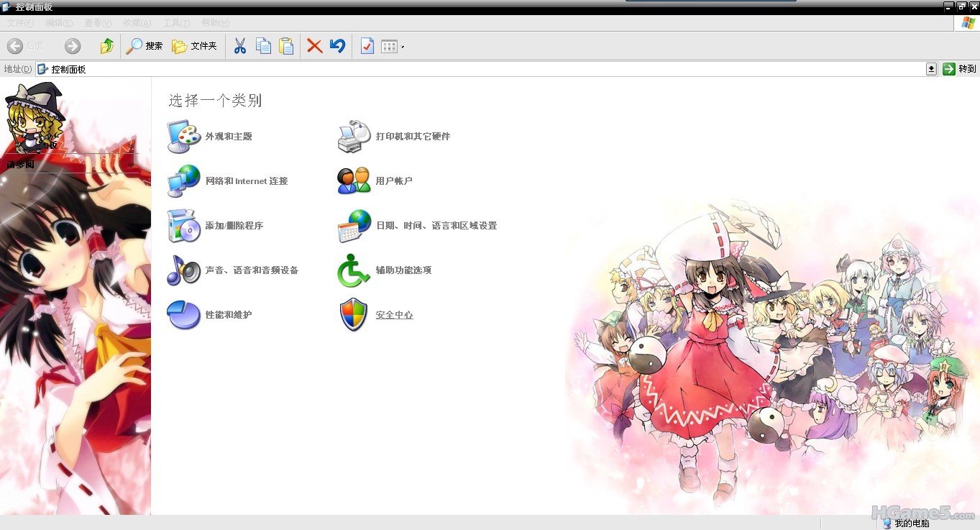The height and width of the screenshot is (530, 980).
Task: Open the 网络和 Internet 连接 globe icon
Action: [183, 181]
